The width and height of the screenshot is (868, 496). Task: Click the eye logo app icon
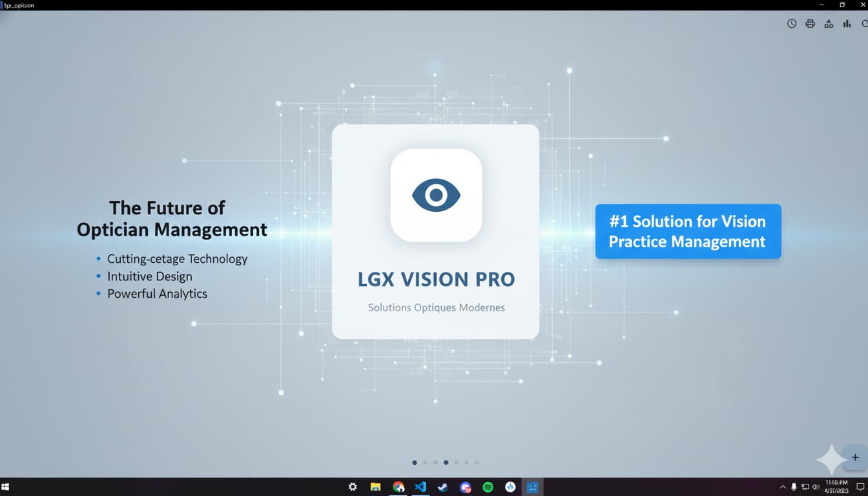click(x=436, y=195)
